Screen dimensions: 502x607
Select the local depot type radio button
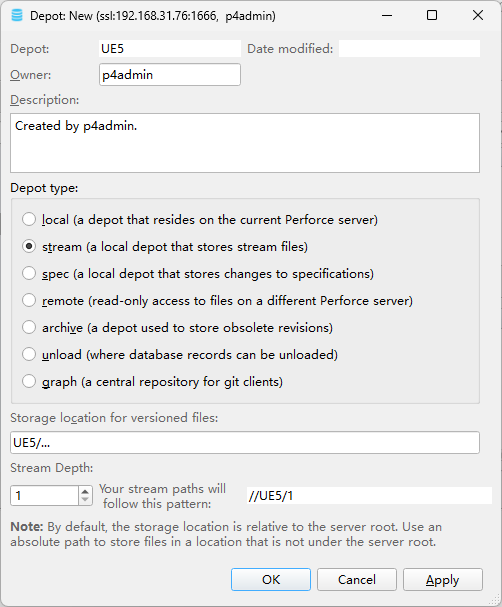(x=29, y=219)
